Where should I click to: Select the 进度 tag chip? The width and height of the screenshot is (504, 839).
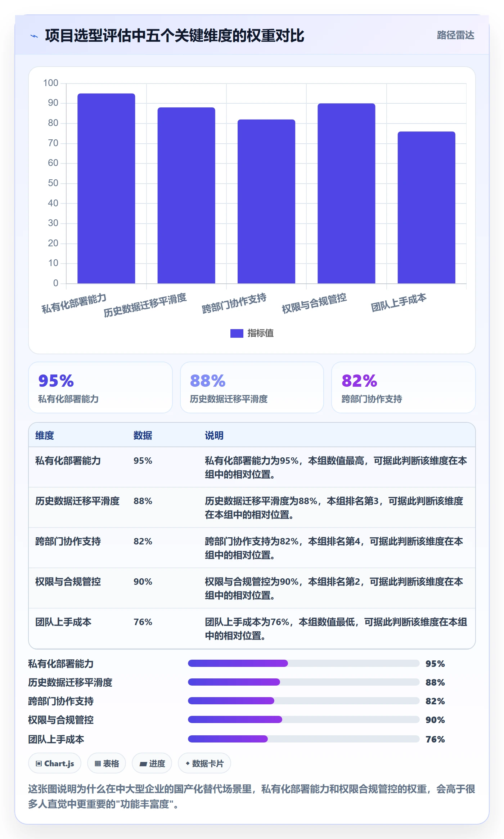point(152,763)
